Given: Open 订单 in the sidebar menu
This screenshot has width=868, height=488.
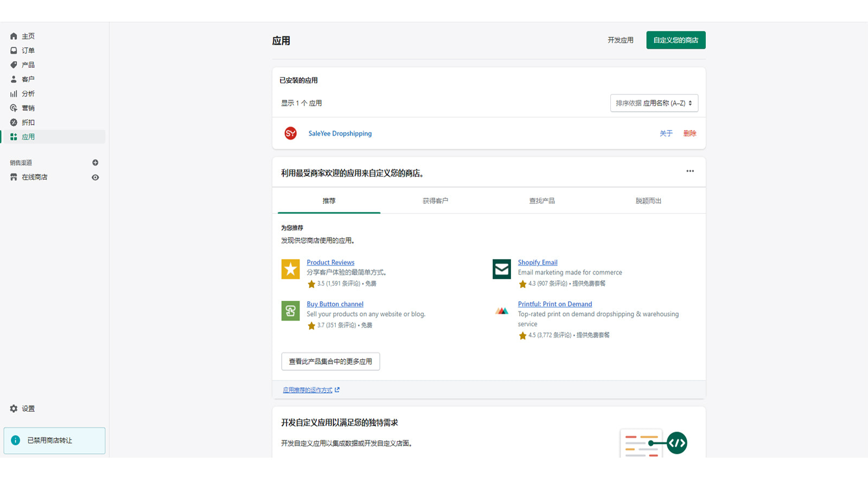Looking at the screenshot, I should tap(28, 50).
